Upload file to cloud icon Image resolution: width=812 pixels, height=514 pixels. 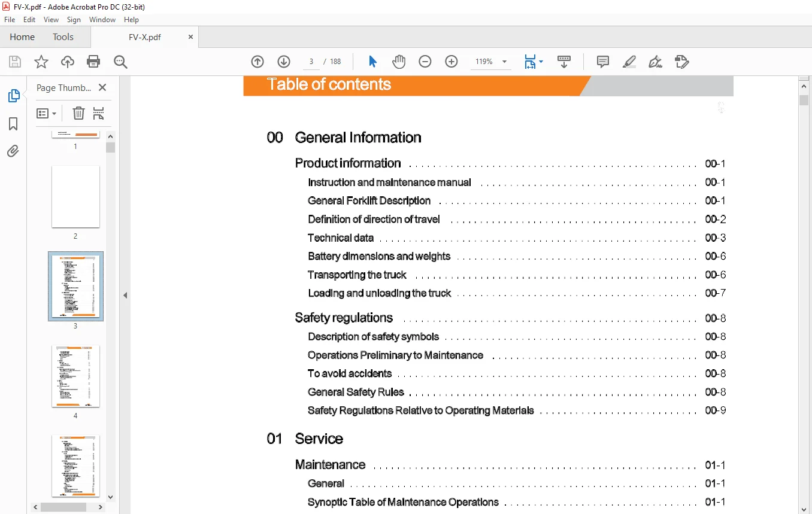[68, 62]
